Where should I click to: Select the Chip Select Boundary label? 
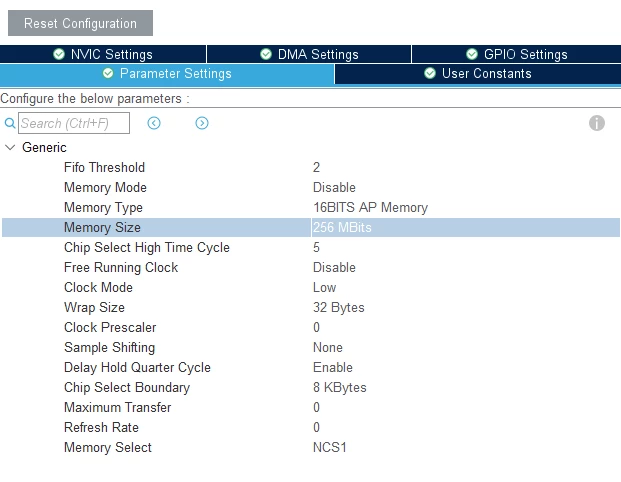point(127,387)
